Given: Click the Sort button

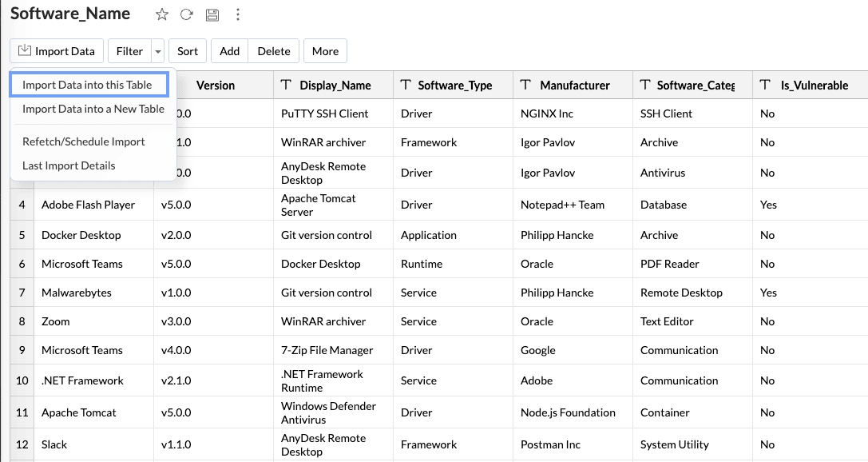Looking at the screenshot, I should (188, 51).
